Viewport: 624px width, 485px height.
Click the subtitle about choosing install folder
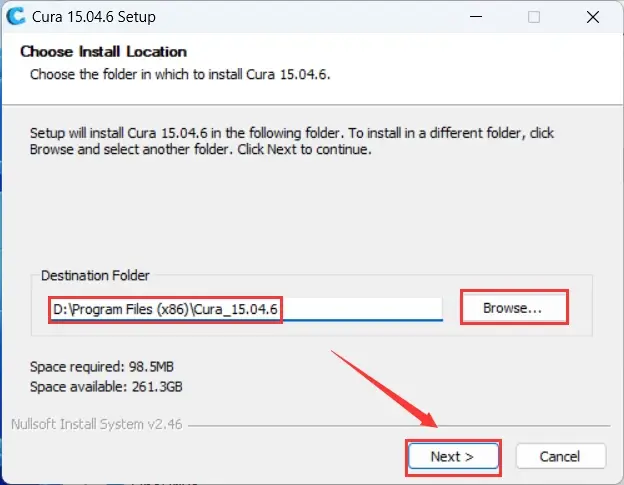180,74
